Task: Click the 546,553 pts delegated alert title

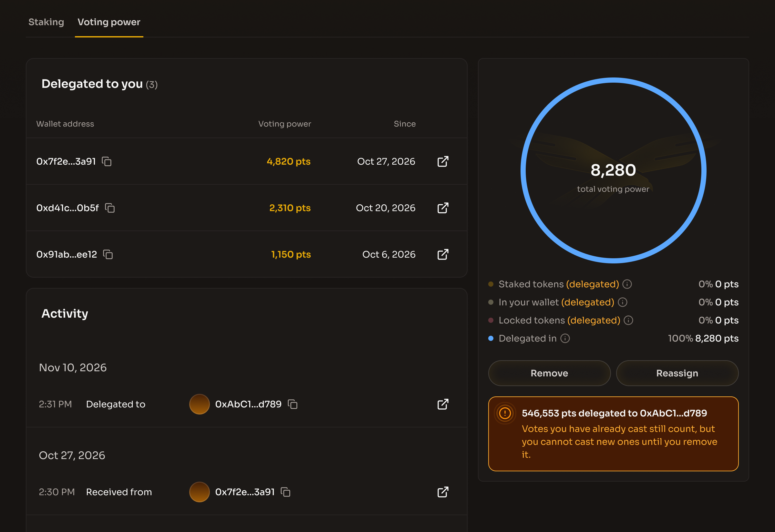Action: click(x=614, y=413)
